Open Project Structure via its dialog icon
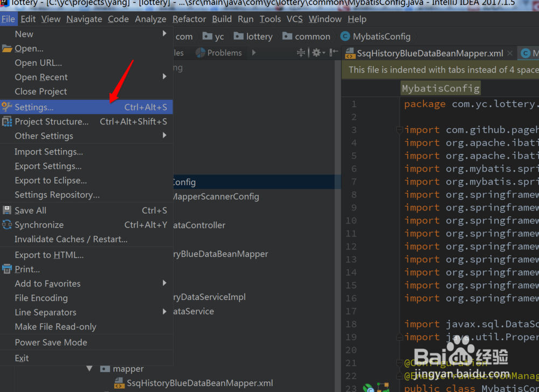The height and width of the screenshot is (392, 539). pyautogui.click(x=7, y=121)
